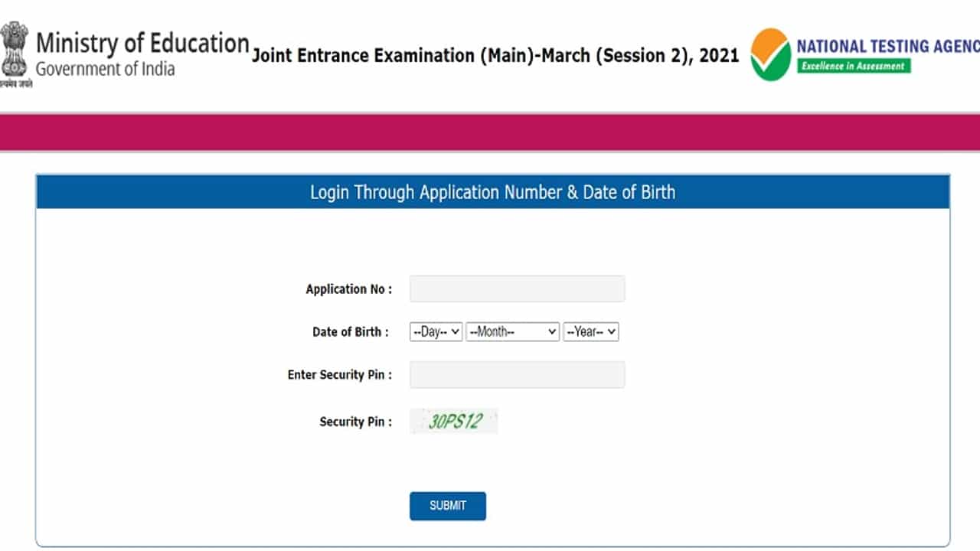This screenshot has width=980, height=551.
Task: Click the Joint Entrance Examination (Main) heading
Action: click(x=495, y=55)
